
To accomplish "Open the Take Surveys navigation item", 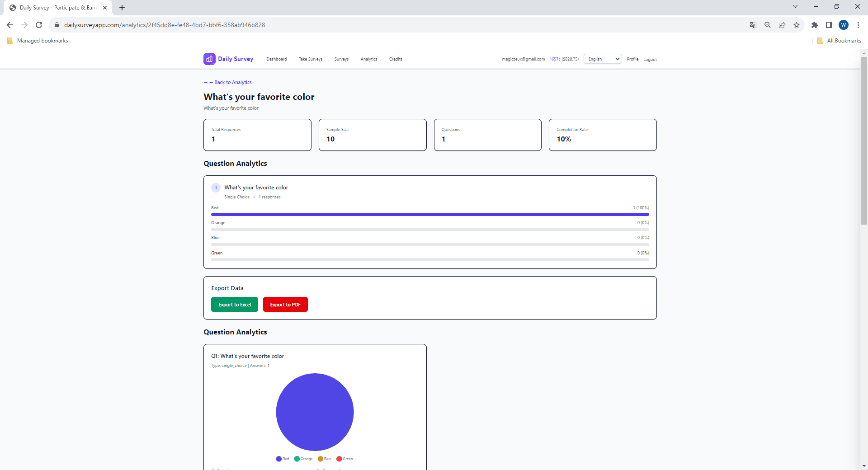I will pos(310,59).
